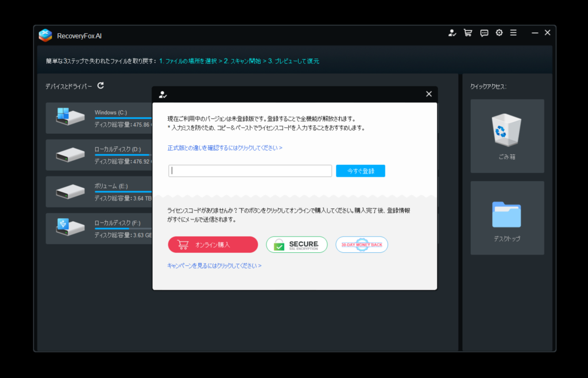
Task: Close the RecoveryFox AI window
Action: pyautogui.click(x=547, y=33)
